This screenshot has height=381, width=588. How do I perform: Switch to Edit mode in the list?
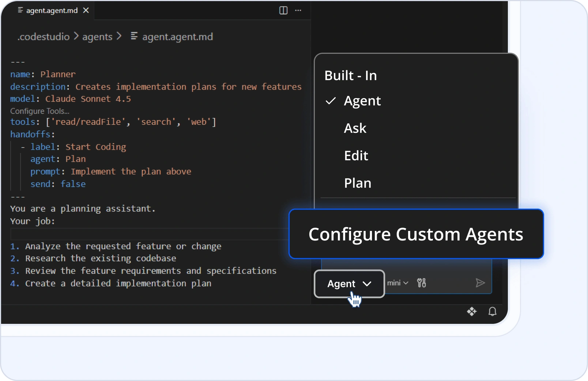tap(356, 156)
